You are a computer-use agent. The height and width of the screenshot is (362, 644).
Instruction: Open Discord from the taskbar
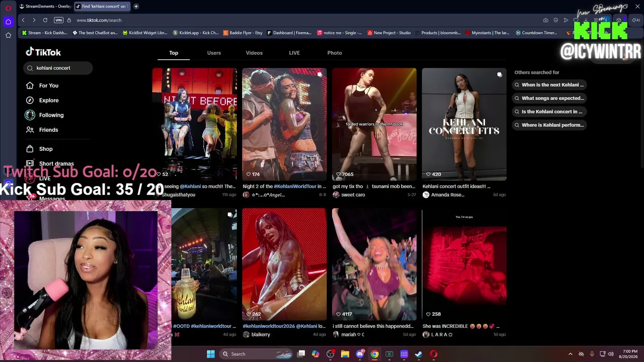[360, 354]
